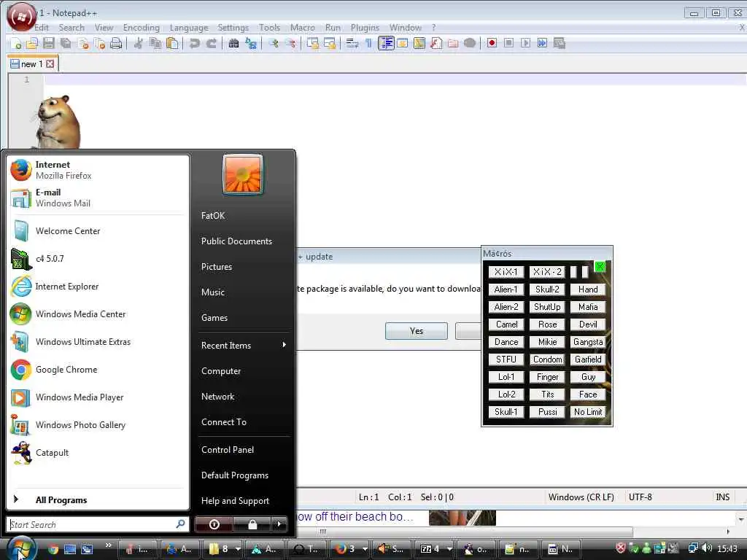Click the lock computer button

(x=252, y=524)
